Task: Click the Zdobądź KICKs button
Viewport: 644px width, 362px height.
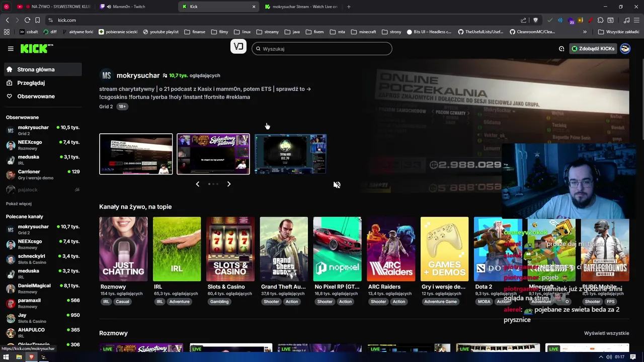Action: (x=593, y=49)
